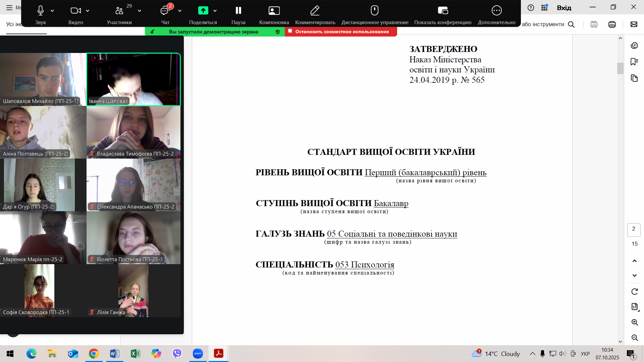The image size is (644, 362).
Task: Expand sharing options next to Поделиться
Action: point(215,11)
